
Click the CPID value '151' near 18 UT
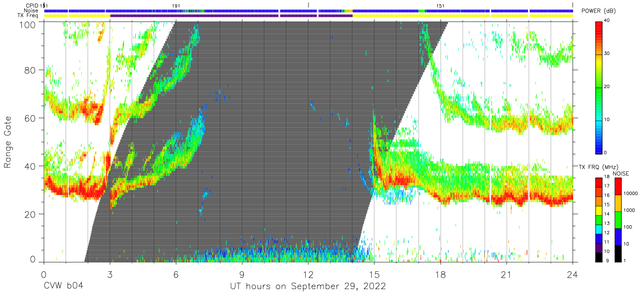click(441, 5)
